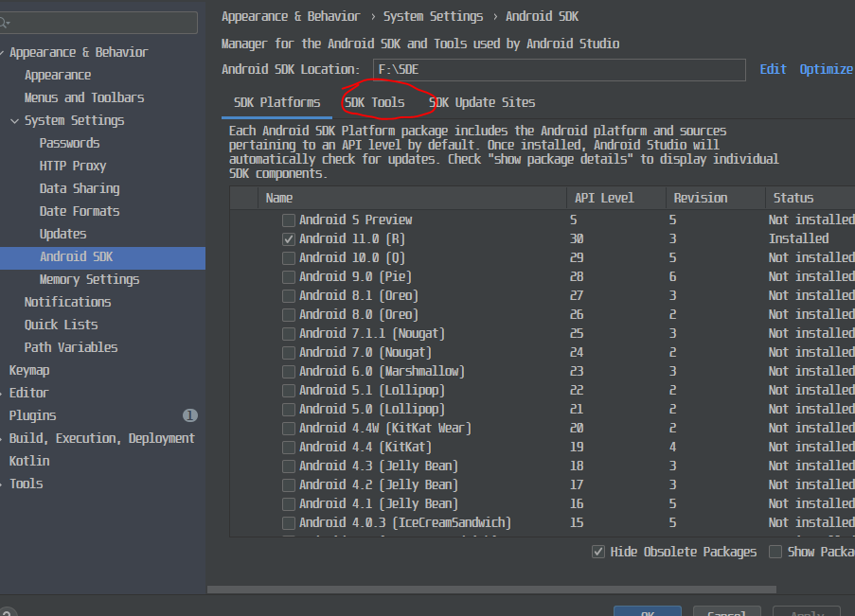The image size is (855, 616).
Task: Tick the Android 5.1 (Lollipop) checkbox
Action: click(x=289, y=391)
